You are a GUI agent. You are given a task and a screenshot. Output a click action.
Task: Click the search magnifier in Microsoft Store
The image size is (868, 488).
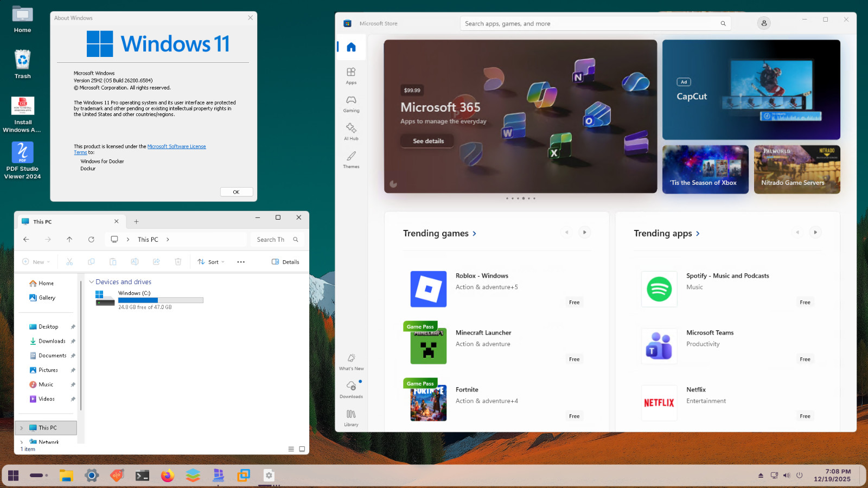pos(723,23)
